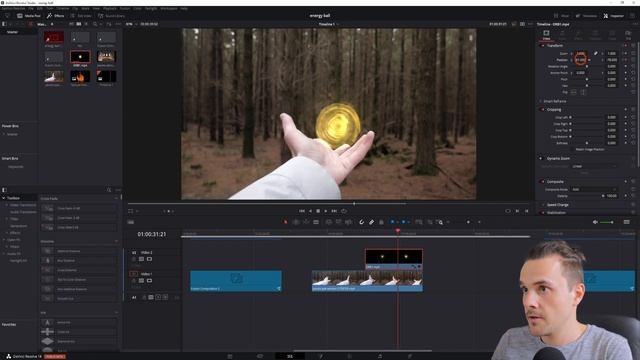The image size is (640, 360).
Task: Select the hand footage clip on Video 1
Action: (x=367, y=281)
